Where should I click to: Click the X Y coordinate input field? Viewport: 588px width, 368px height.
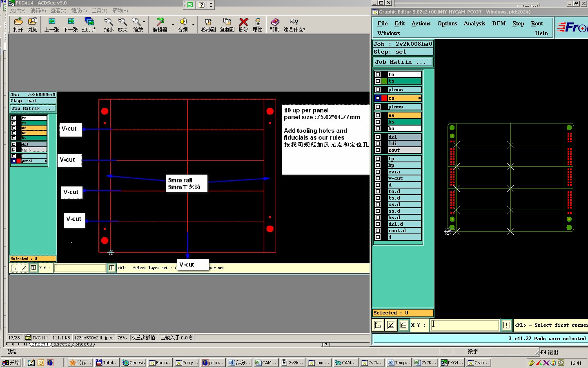tap(465, 325)
